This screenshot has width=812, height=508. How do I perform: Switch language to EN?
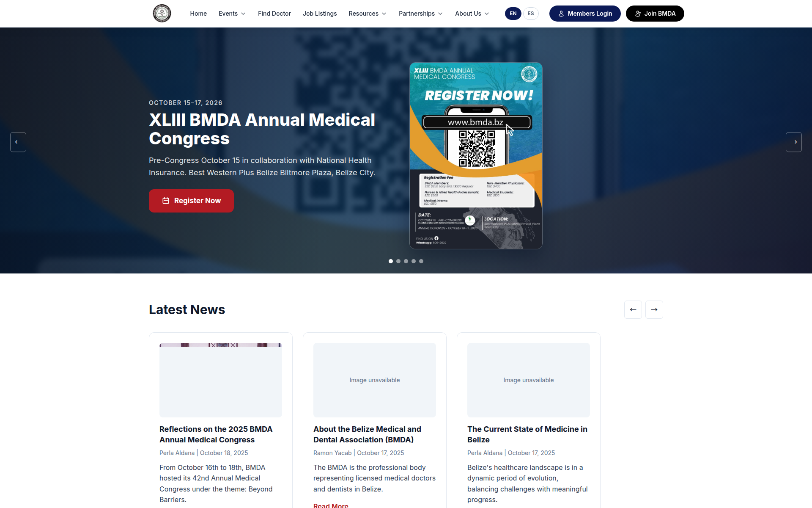(x=513, y=14)
